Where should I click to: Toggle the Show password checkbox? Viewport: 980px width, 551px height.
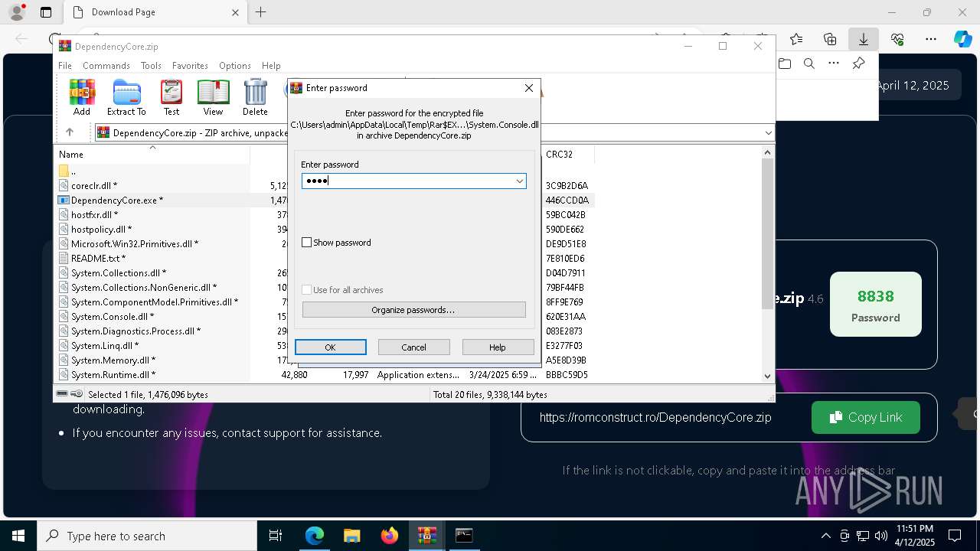point(307,243)
